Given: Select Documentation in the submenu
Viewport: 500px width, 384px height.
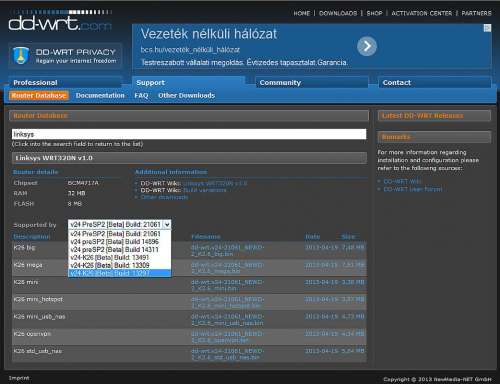Looking at the screenshot, I should click(100, 96).
